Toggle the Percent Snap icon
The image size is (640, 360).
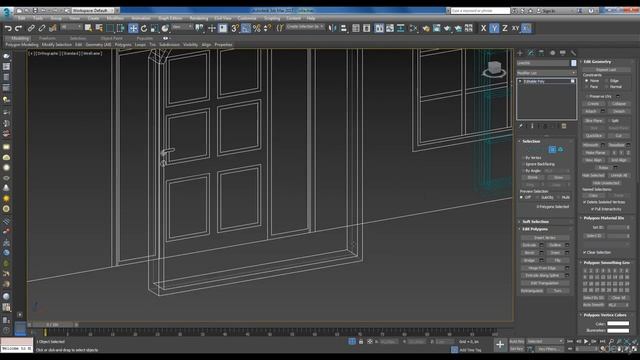[x=257, y=28]
